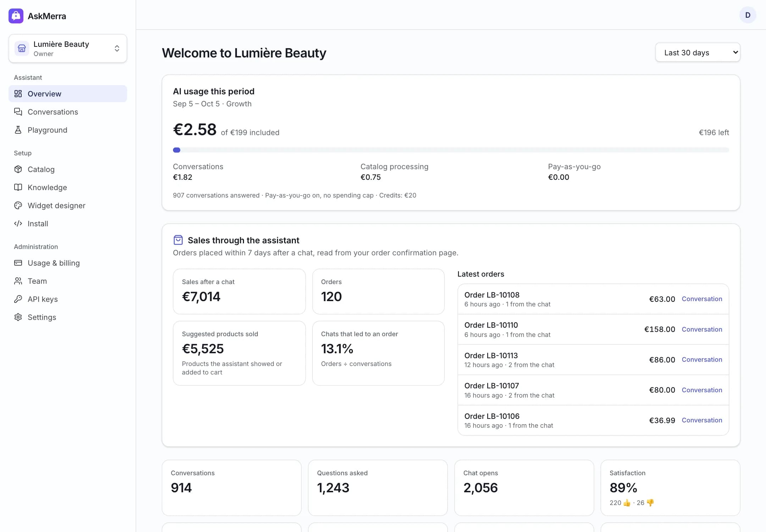Click the AskMerra logo icon
Viewport: 766px width, 532px height.
click(16, 16)
